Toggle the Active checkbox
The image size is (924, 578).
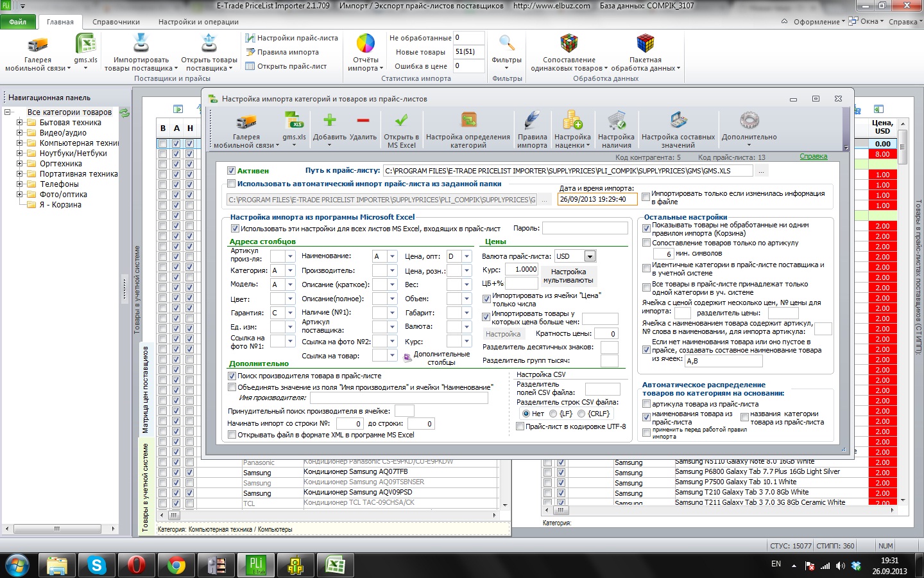232,171
